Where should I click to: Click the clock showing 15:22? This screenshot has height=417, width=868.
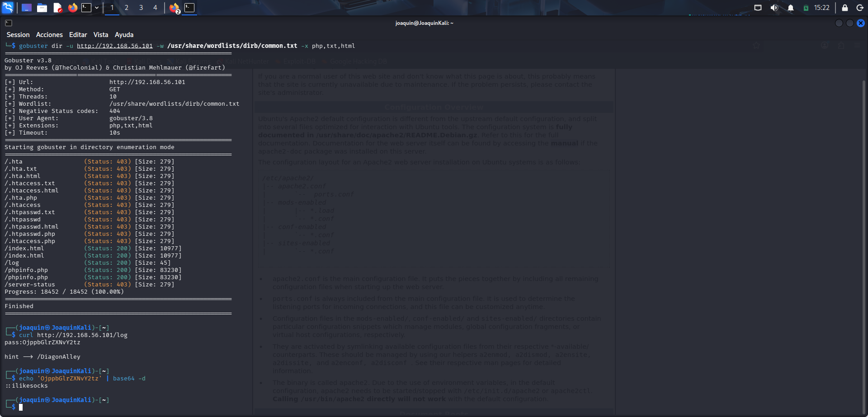(x=821, y=8)
